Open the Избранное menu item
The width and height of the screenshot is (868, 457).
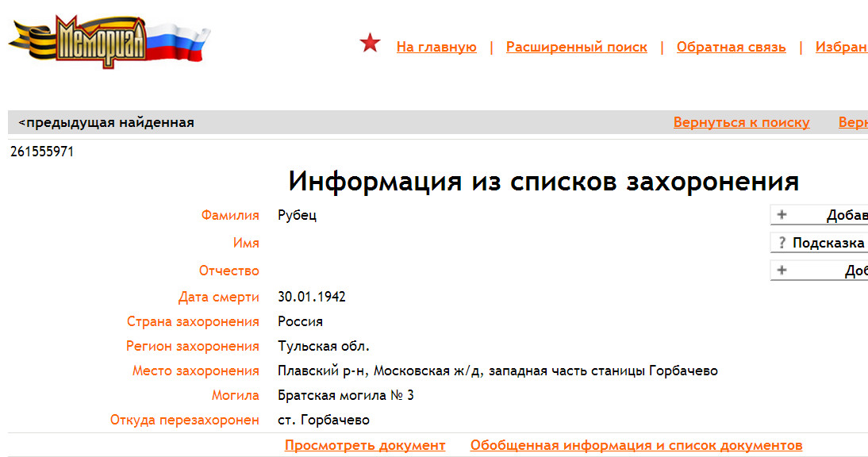[841, 47]
